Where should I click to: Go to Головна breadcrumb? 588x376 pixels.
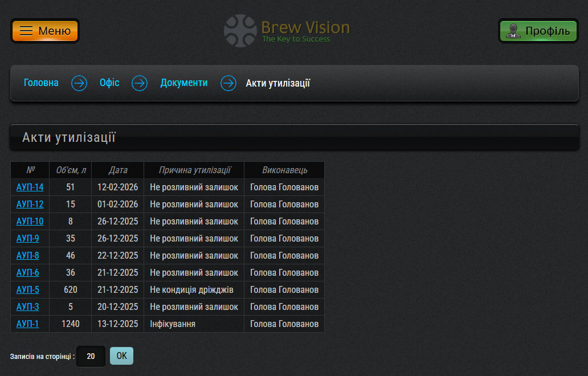(41, 83)
